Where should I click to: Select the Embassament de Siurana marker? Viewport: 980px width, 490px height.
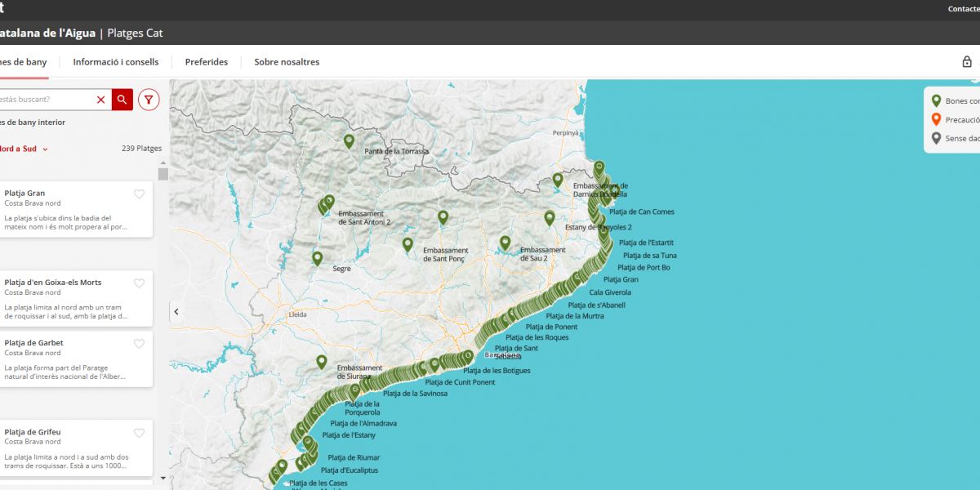coord(321,362)
